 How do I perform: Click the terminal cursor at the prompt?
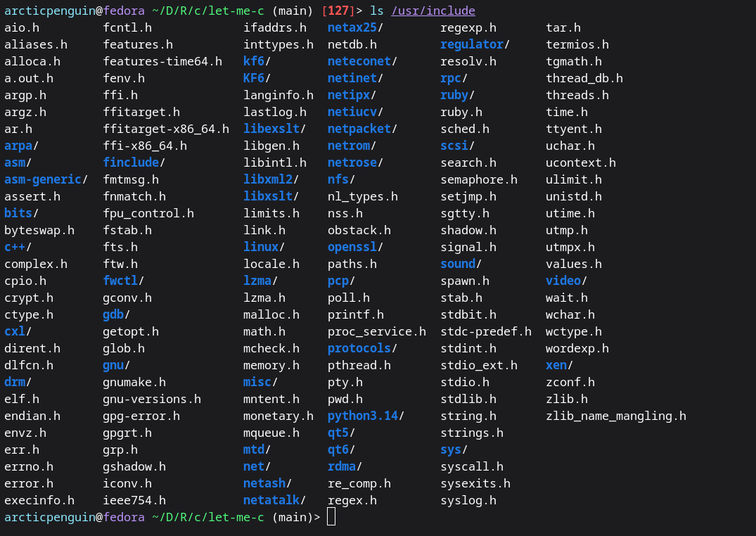coord(331,517)
